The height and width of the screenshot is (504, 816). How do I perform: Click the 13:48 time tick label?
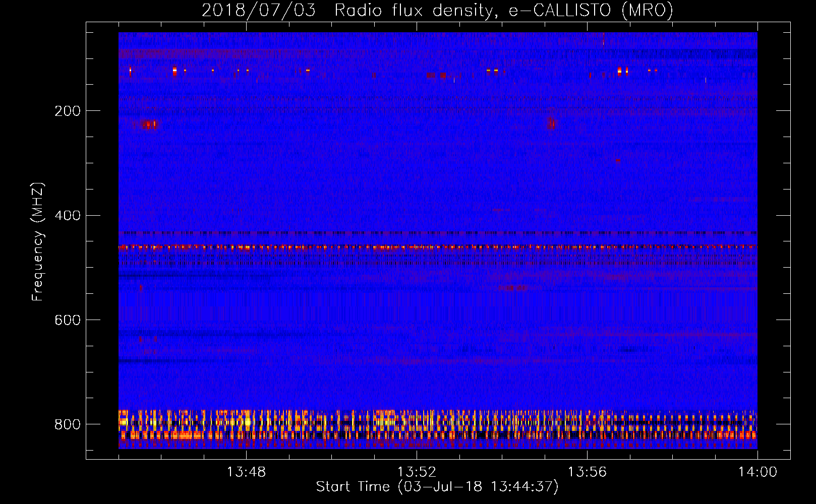coord(246,472)
